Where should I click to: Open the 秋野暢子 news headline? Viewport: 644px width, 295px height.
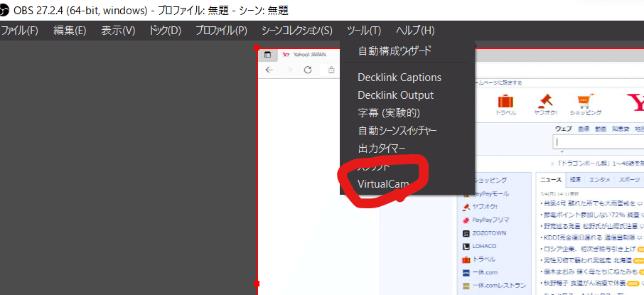(584, 283)
